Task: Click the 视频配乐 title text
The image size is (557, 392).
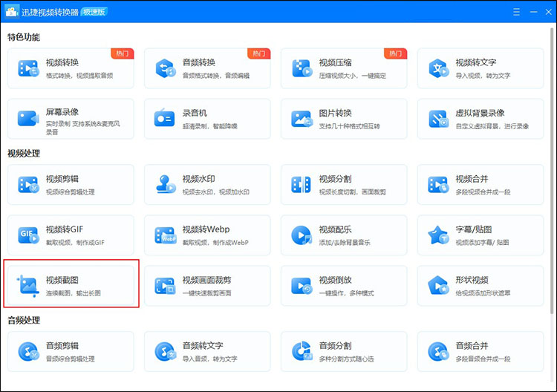Action: point(336,229)
